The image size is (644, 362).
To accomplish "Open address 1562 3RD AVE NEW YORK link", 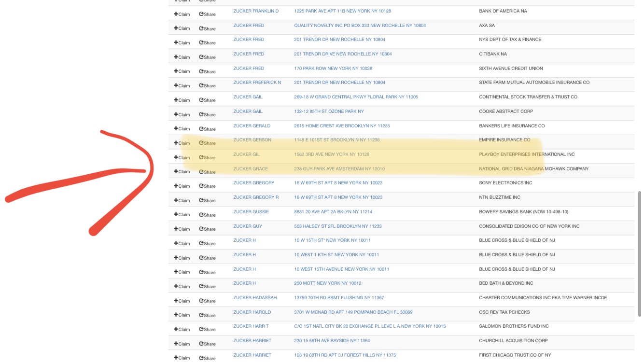I will pos(332,154).
